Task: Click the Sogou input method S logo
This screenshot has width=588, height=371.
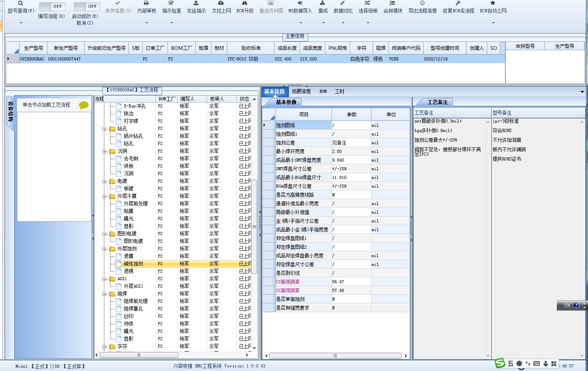Action: [500, 363]
